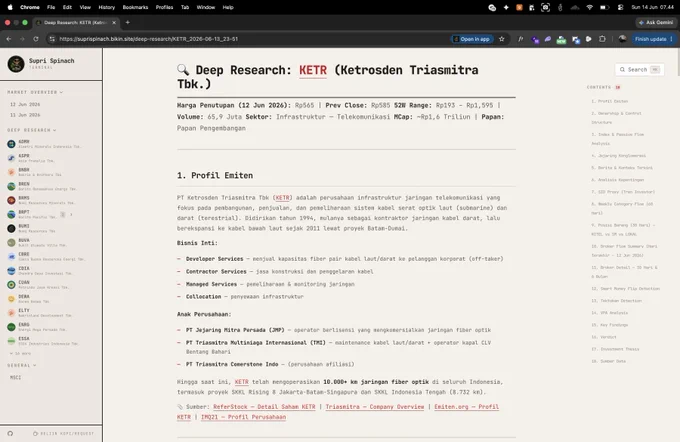680x442 pixels.
Task: Open macOS Control Center icon
Action: click(x=621, y=7)
